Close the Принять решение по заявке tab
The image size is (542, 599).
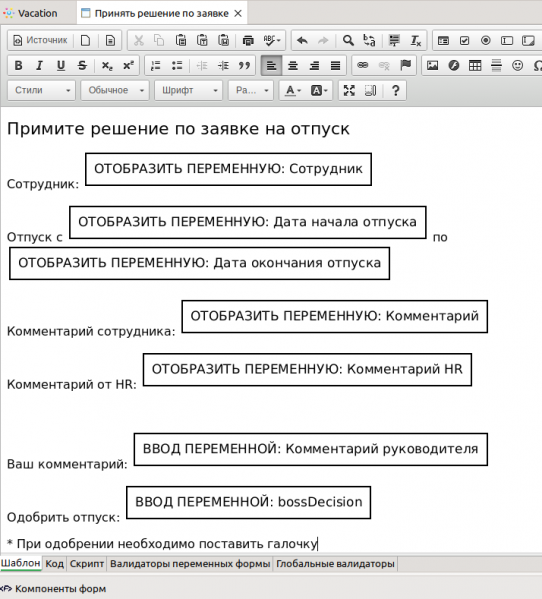point(238,14)
